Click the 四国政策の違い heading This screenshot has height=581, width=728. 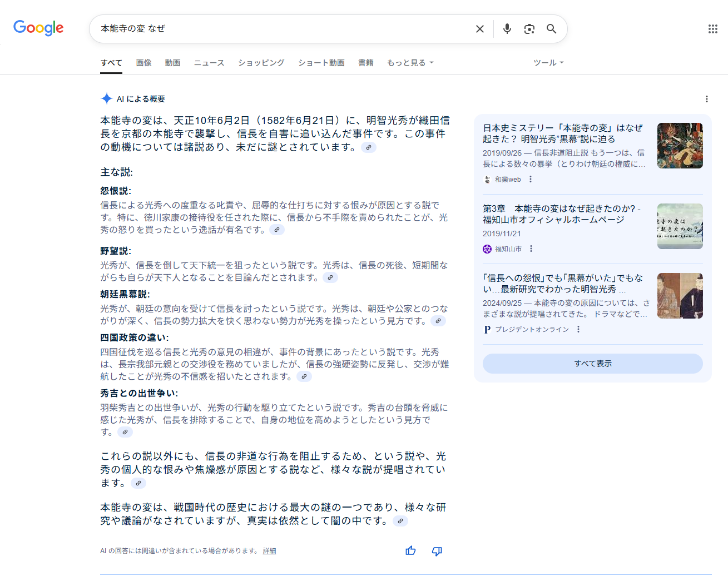[135, 337]
